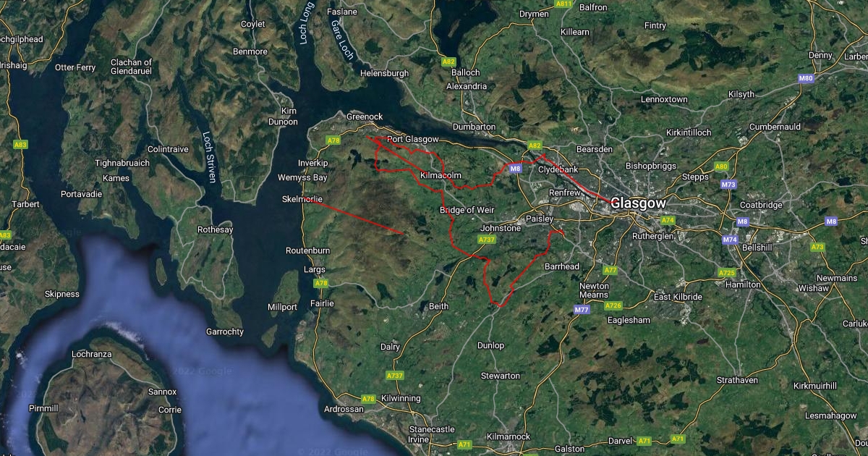The height and width of the screenshot is (456, 868).
Task: Select the Kilmacolm label on the route
Action: [441, 175]
